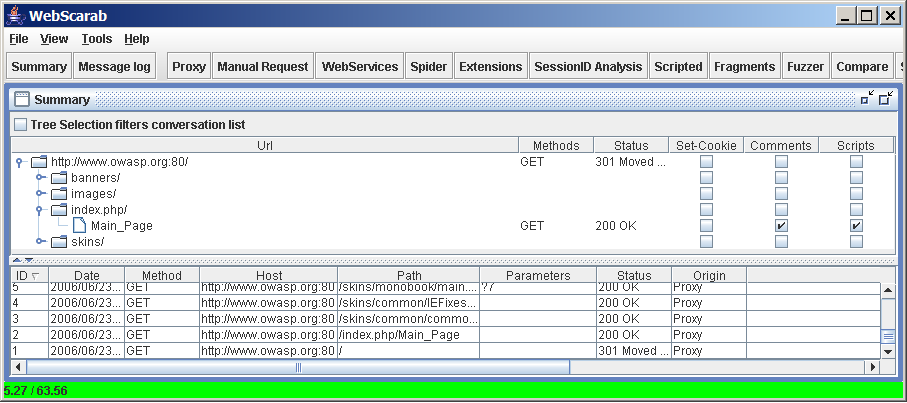Open the WebServices tab
The image size is (907, 403).
tap(360, 66)
